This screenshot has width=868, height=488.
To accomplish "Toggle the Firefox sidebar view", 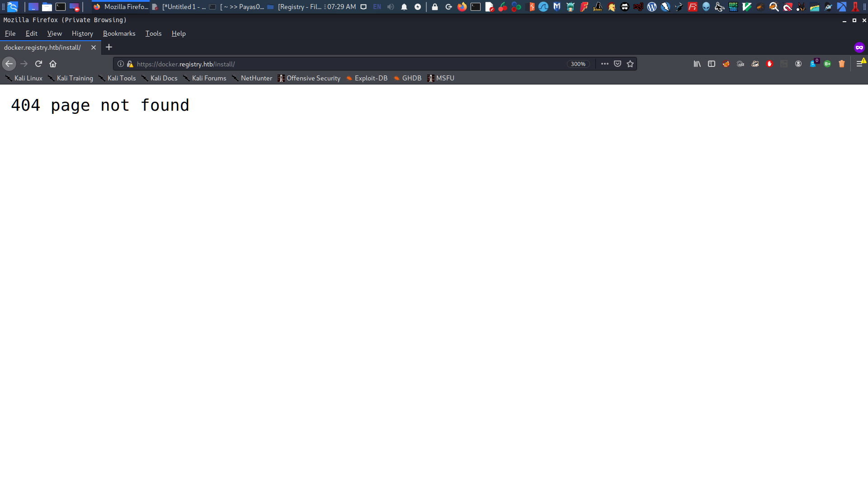I will (x=712, y=64).
